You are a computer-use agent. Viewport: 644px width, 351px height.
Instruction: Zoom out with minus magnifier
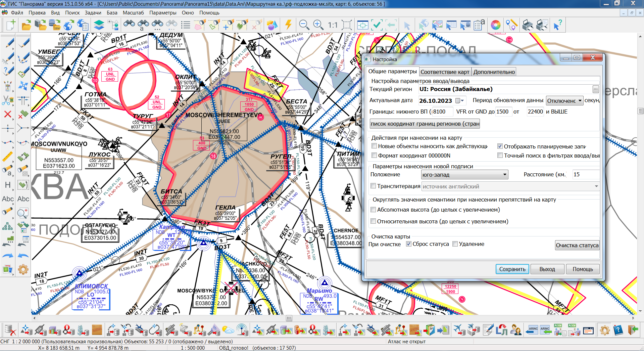(304, 25)
